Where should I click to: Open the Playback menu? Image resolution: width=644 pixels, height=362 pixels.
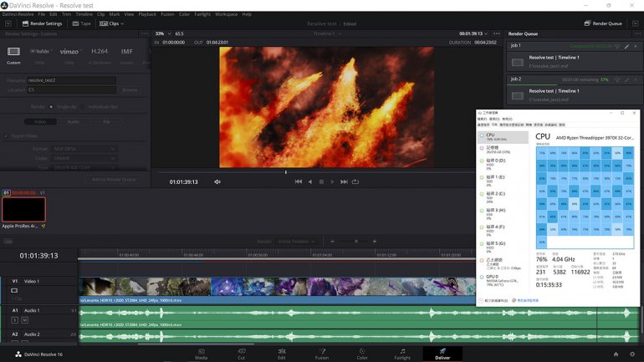[x=147, y=14]
